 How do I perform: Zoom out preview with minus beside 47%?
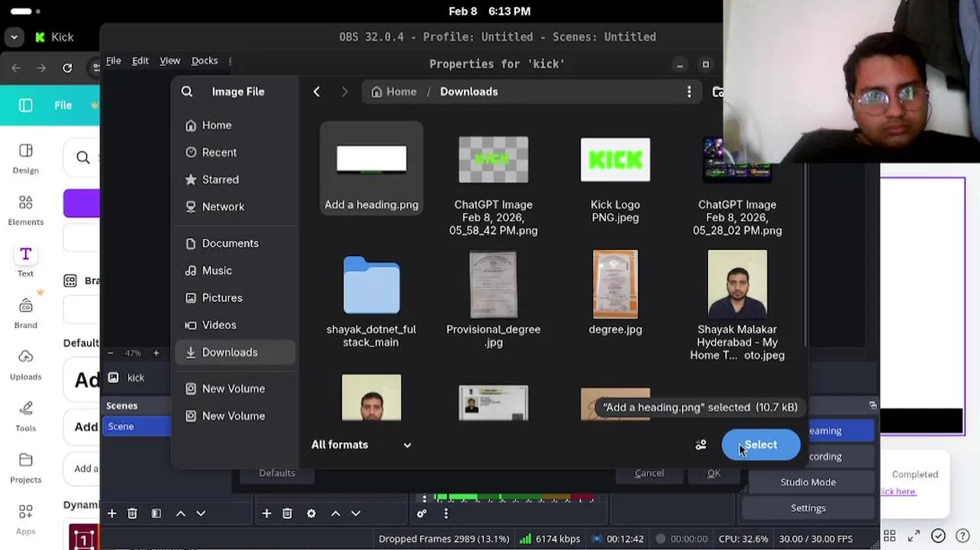(110, 353)
